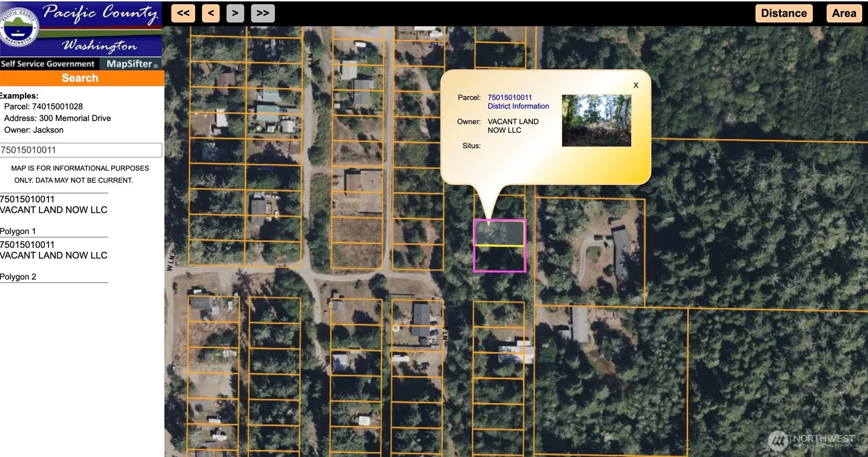Focus the parcel search input field
The image size is (868, 457).
tap(81, 150)
